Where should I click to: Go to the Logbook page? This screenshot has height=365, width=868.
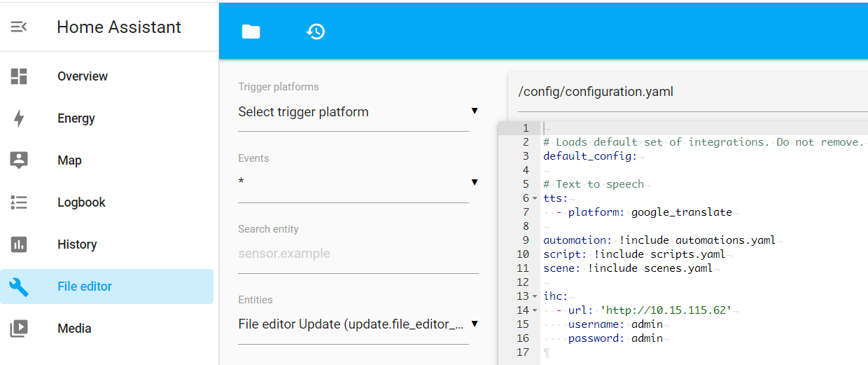pos(81,202)
